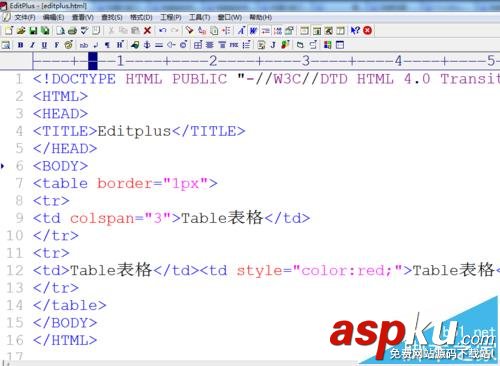Open the 编辑(E) menu
Image resolution: width=500 pixels, height=366 pixels.
pyautogui.click(x=54, y=17)
